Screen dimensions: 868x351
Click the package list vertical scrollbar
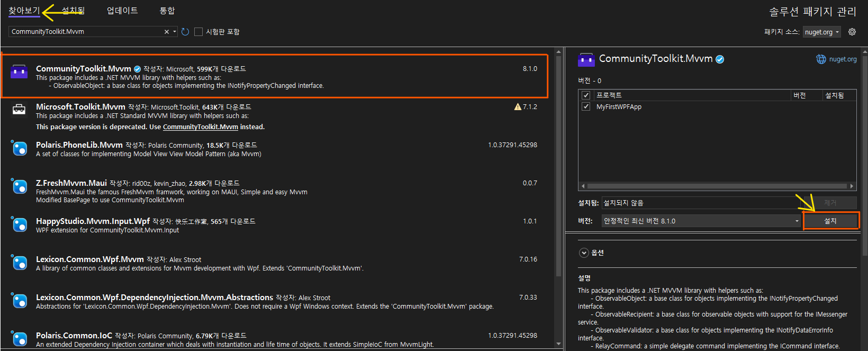pos(558,165)
